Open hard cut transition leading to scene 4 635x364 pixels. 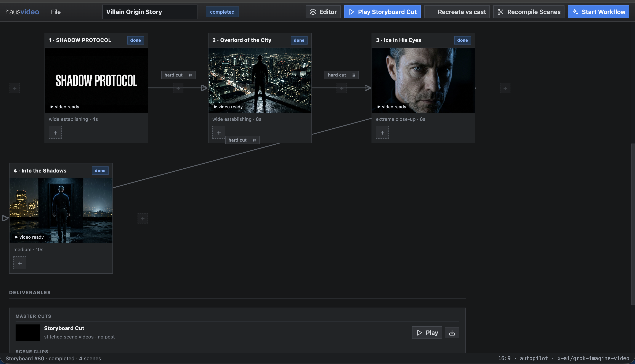click(242, 140)
